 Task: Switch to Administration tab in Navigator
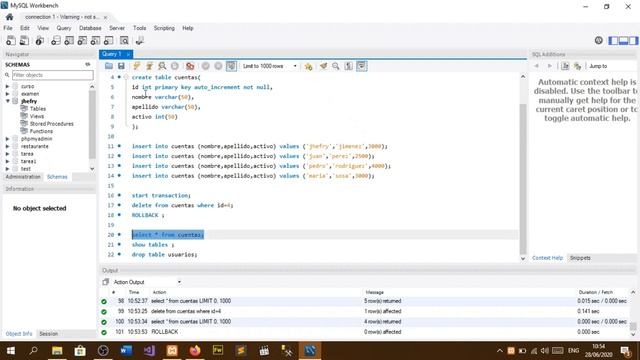23,177
